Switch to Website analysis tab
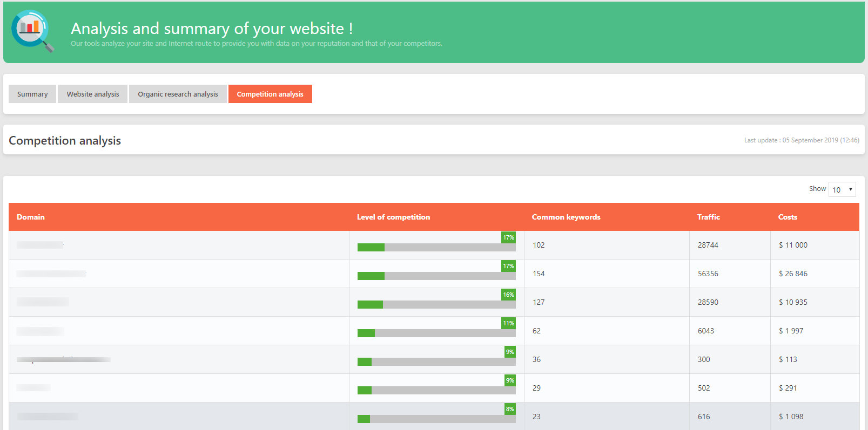This screenshot has height=430, width=868. click(93, 94)
